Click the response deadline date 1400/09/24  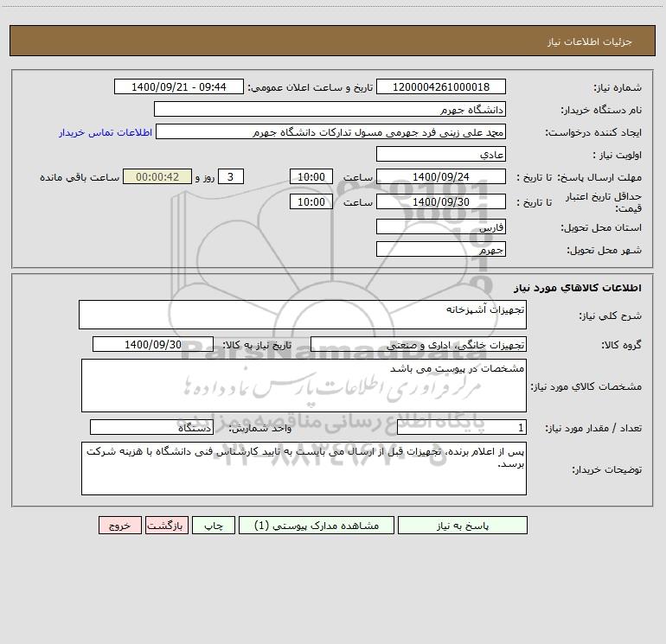pyautogui.click(x=441, y=176)
